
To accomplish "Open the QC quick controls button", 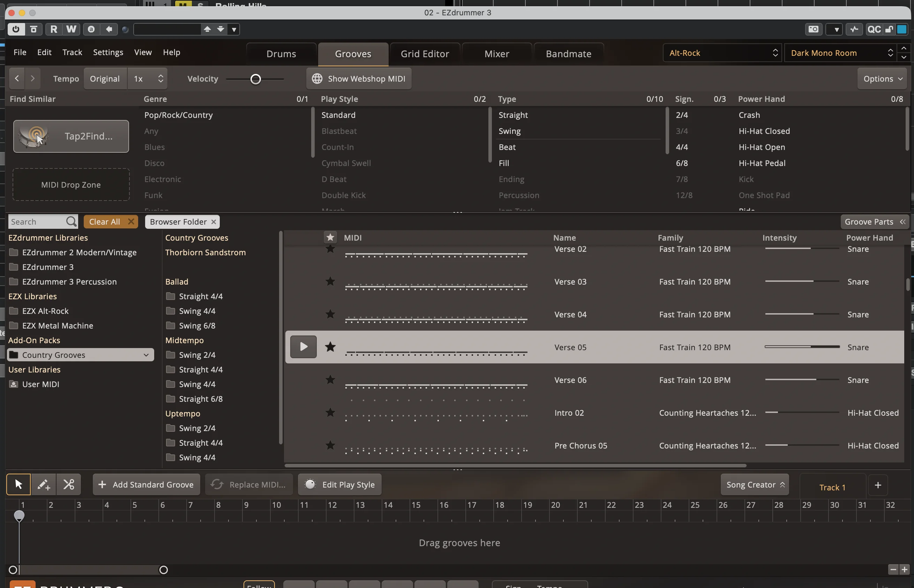I will (874, 29).
